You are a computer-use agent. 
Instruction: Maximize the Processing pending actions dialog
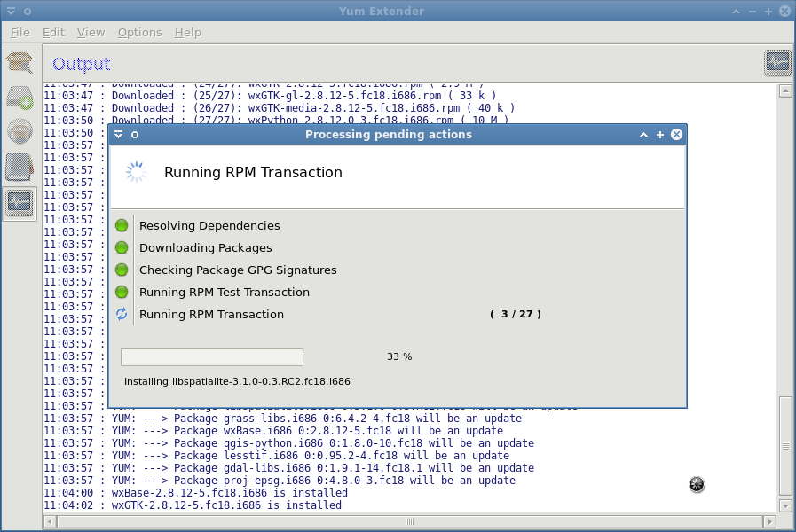[x=660, y=135]
